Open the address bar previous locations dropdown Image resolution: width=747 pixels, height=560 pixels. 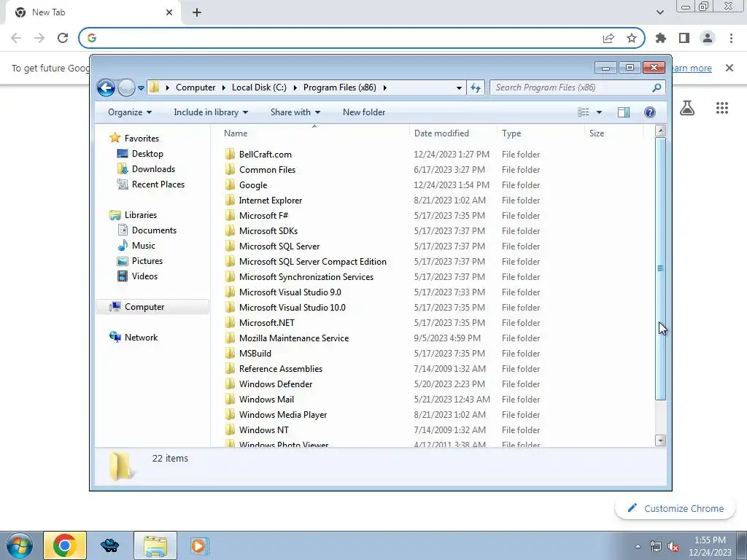[459, 87]
